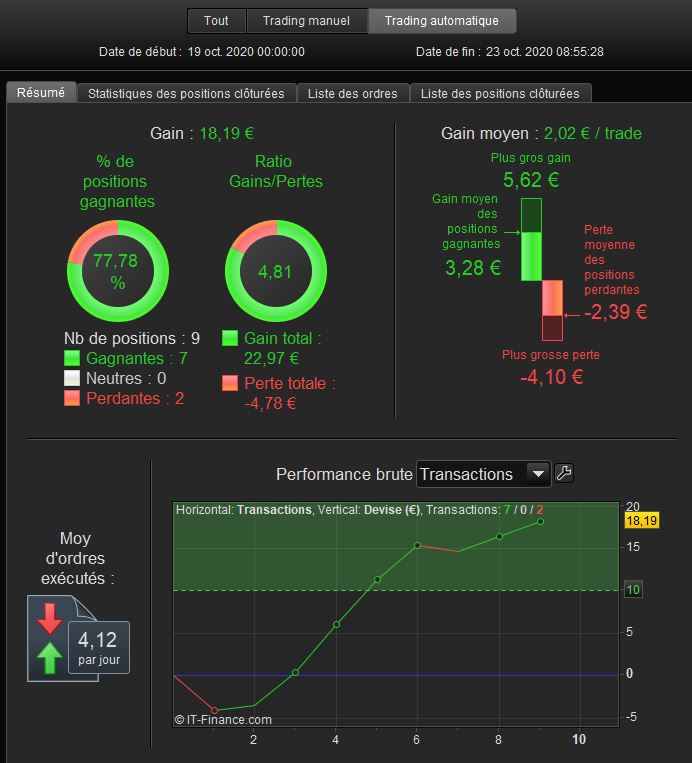Open the Liste des positions clôturées tab
The width and height of the screenshot is (692, 763).
(500, 93)
